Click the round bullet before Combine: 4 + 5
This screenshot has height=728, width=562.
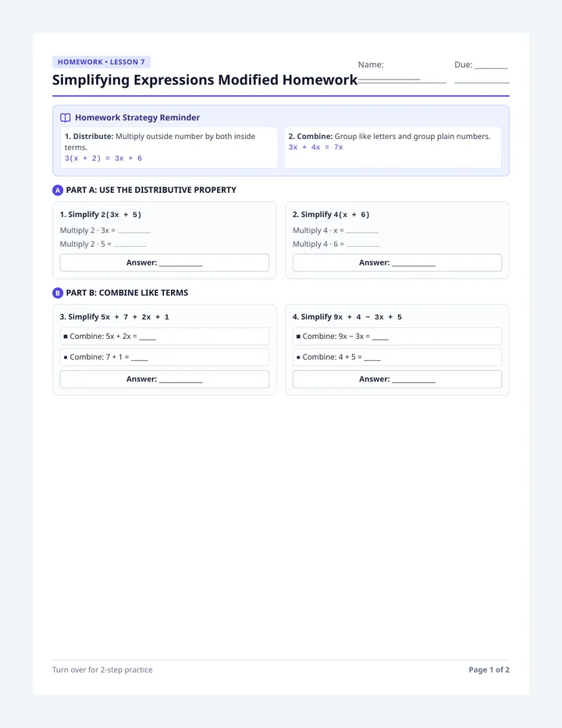(x=298, y=358)
